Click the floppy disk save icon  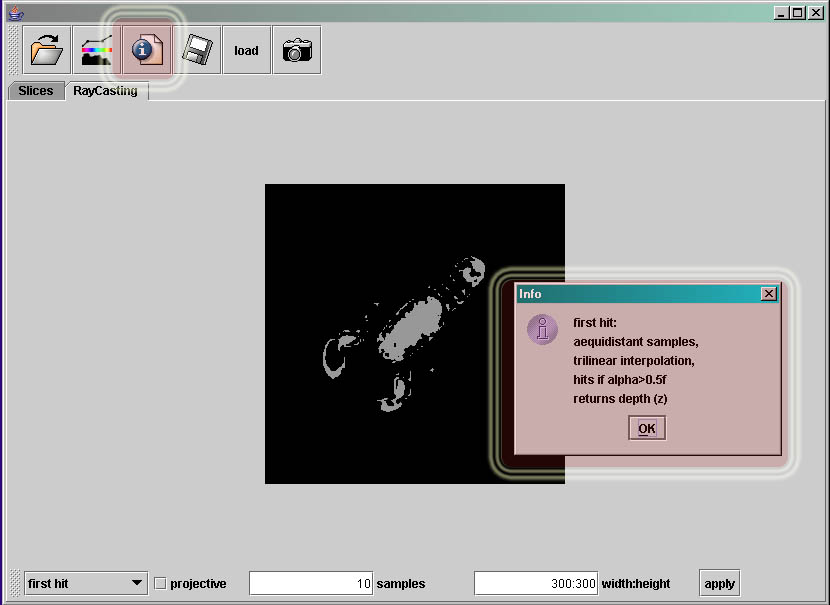coord(197,50)
